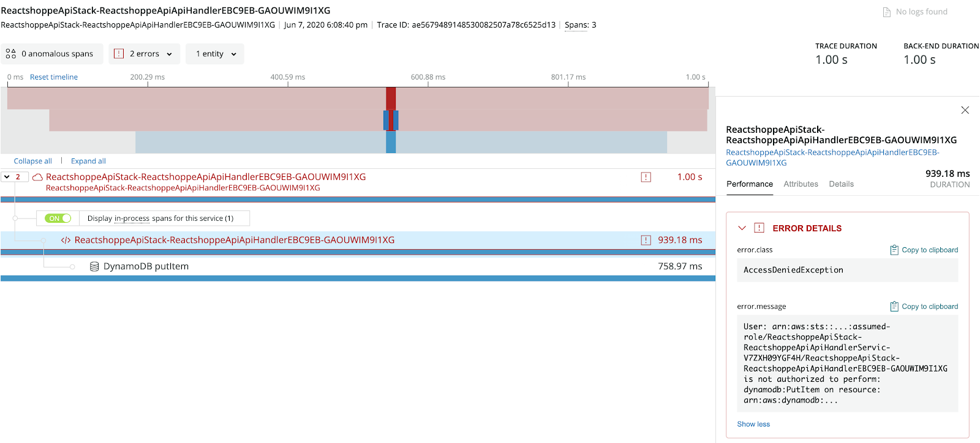Switch to the Attributes tab
Screen dimensions: 980x443
click(801, 184)
